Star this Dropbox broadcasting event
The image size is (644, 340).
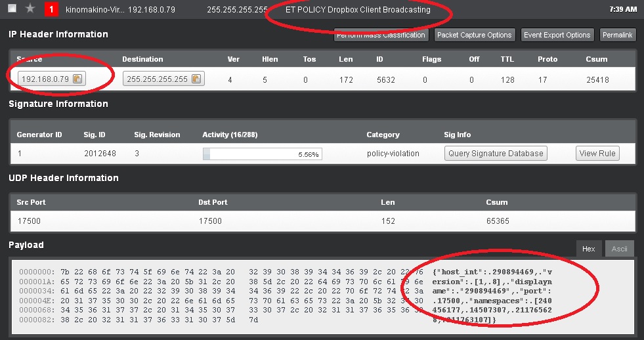pyautogui.click(x=30, y=9)
